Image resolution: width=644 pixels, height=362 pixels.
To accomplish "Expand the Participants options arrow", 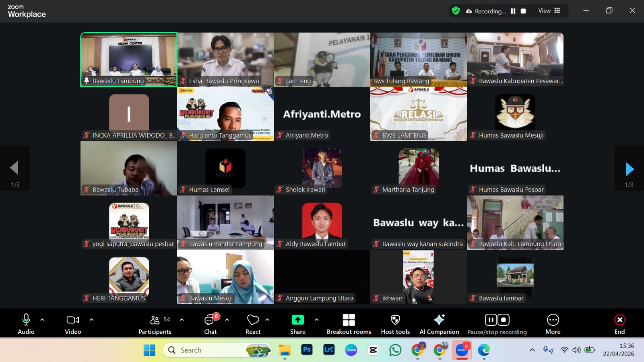I will [182, 320].
